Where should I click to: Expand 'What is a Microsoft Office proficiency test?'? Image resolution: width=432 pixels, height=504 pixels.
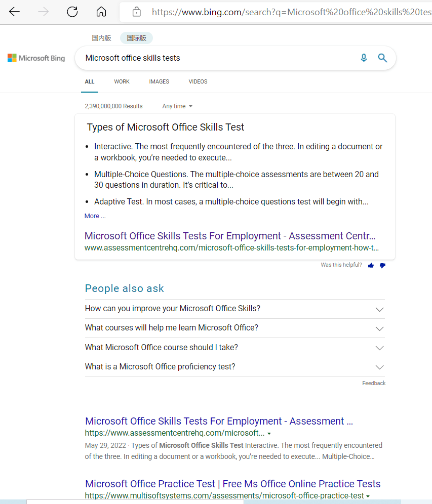pyautogui.click(x=235, y=367)
